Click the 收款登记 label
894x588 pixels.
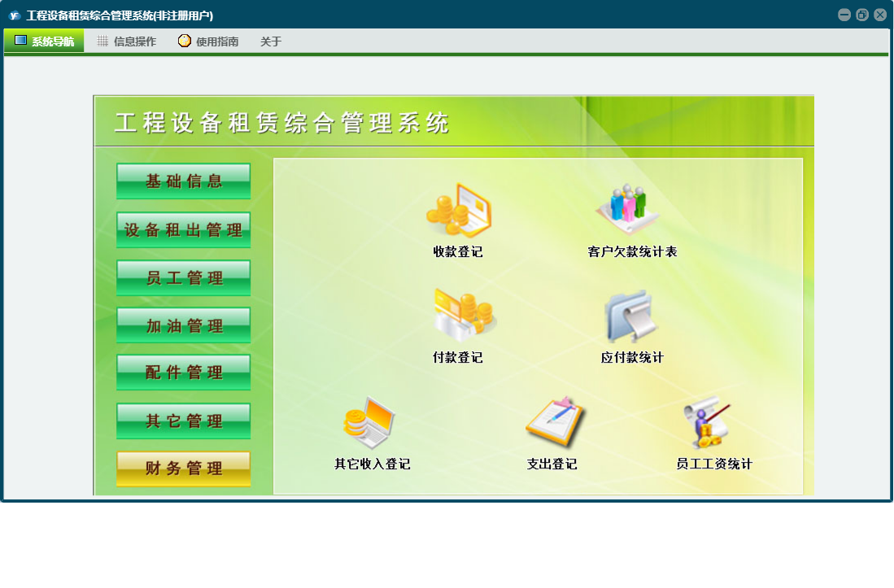tap(458, 252)
